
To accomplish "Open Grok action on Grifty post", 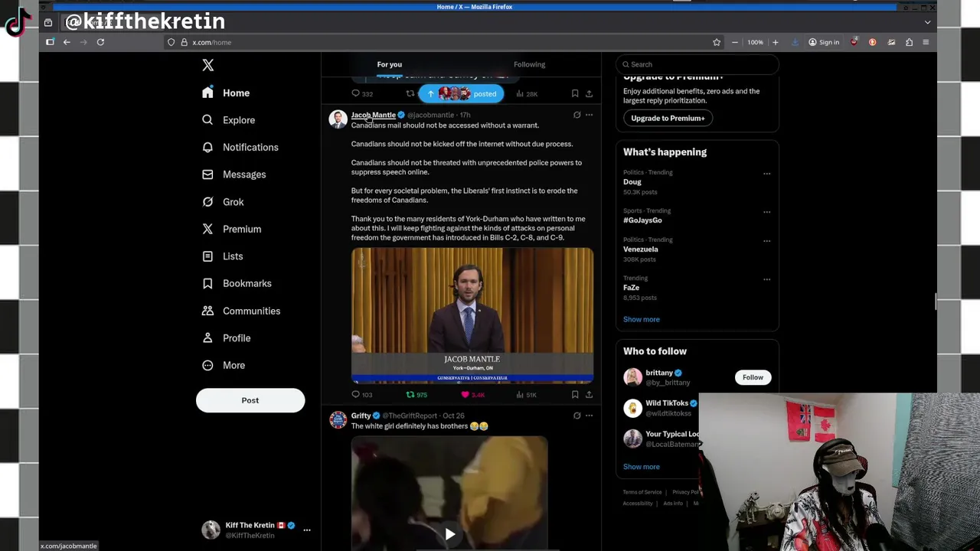I will click(x=577, y=416).
